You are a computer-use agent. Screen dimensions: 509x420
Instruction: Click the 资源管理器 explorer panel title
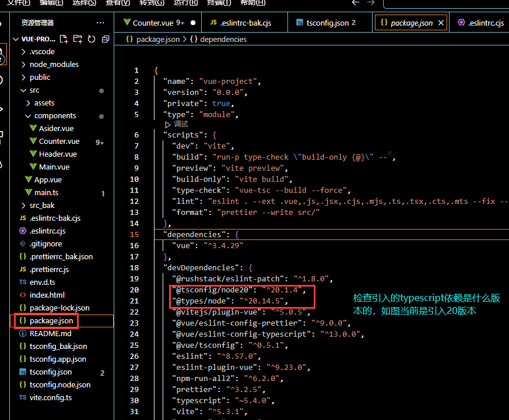point(38,23)
